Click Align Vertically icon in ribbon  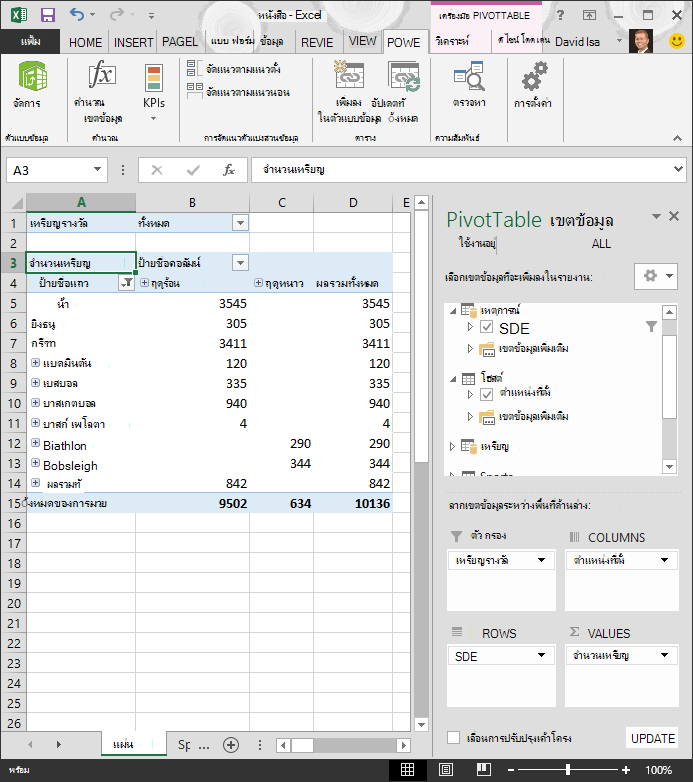pyautogui.click(x=194, y=68)
